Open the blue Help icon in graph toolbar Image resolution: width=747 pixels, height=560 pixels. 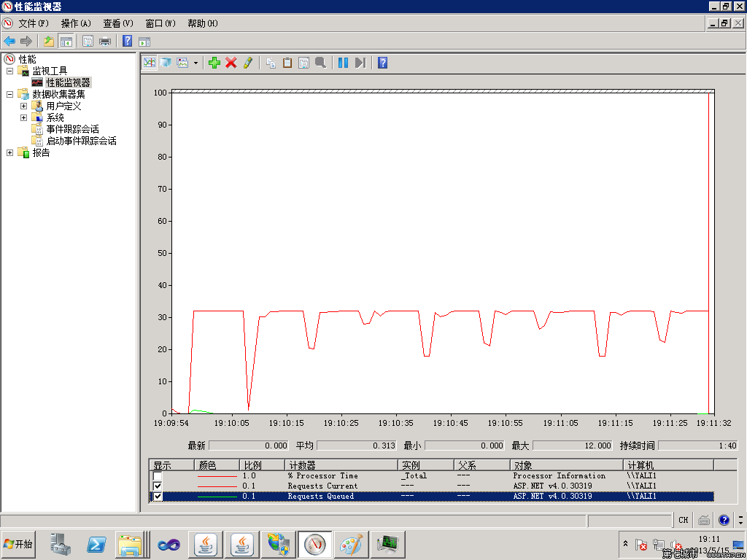click(x=382, y=63)
